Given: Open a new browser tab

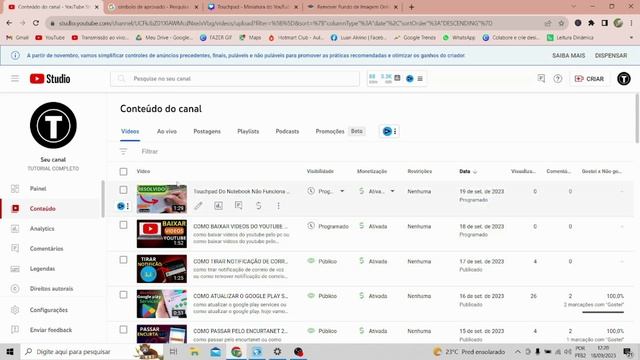Looking at the screenshot, I should [411, 7].
